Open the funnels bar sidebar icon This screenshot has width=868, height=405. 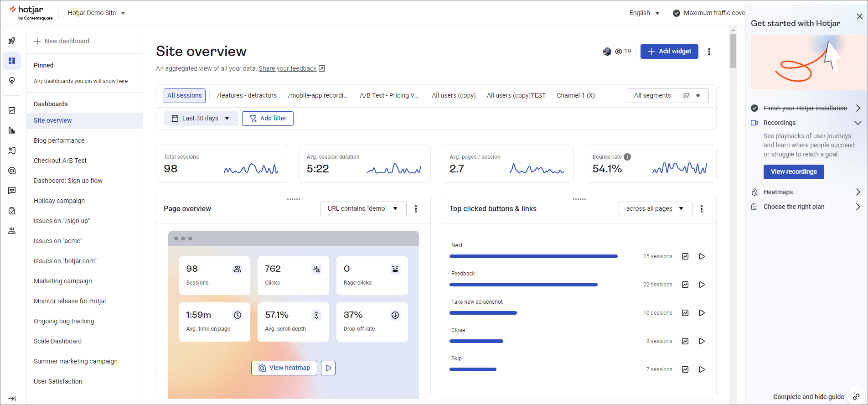12,130
